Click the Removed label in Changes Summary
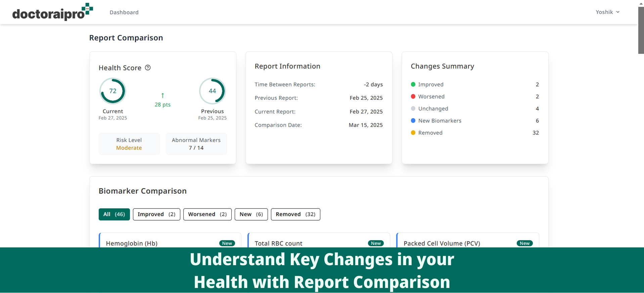Viewport: 644px width, 293px height. coord(430,133)
